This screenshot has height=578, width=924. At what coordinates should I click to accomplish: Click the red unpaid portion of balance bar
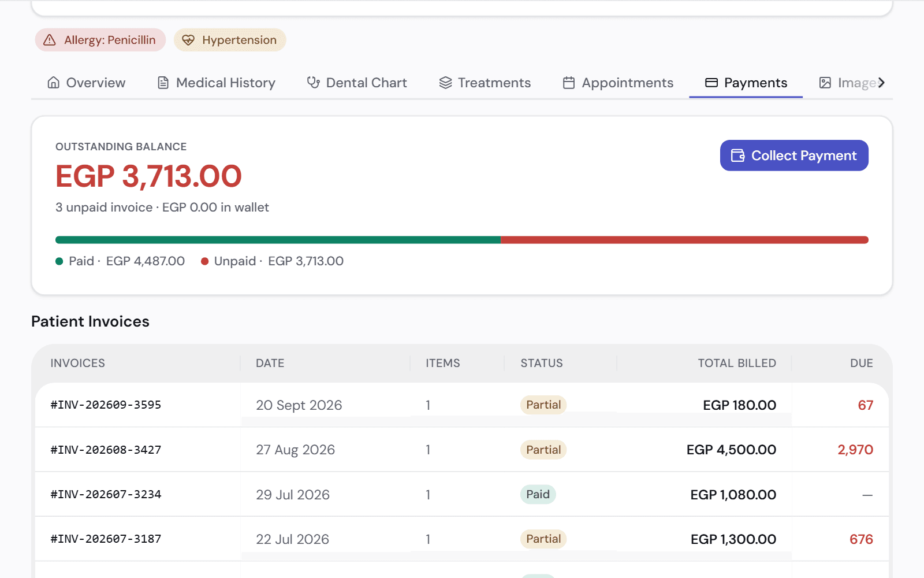point(684,240)
